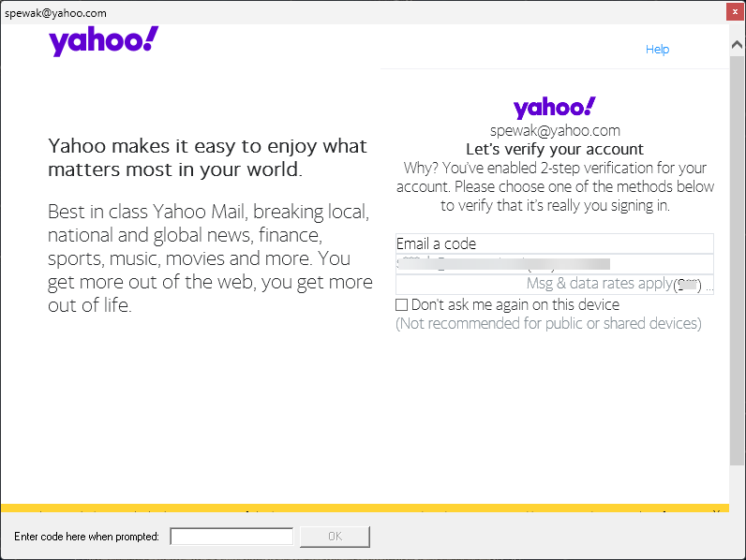746x560 pixels.
Task: Click the scrollbar up arrow
Action: click(737, 45)
